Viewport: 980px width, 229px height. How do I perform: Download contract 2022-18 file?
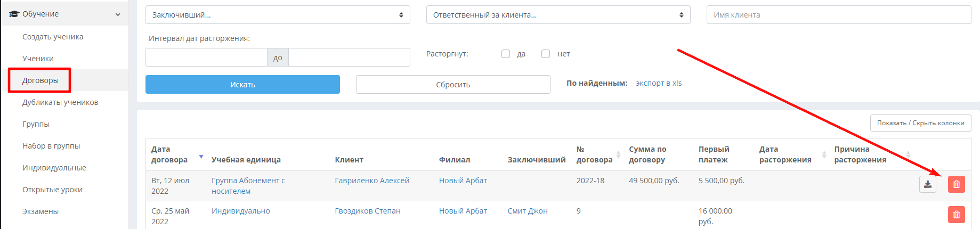coord(928,184)
